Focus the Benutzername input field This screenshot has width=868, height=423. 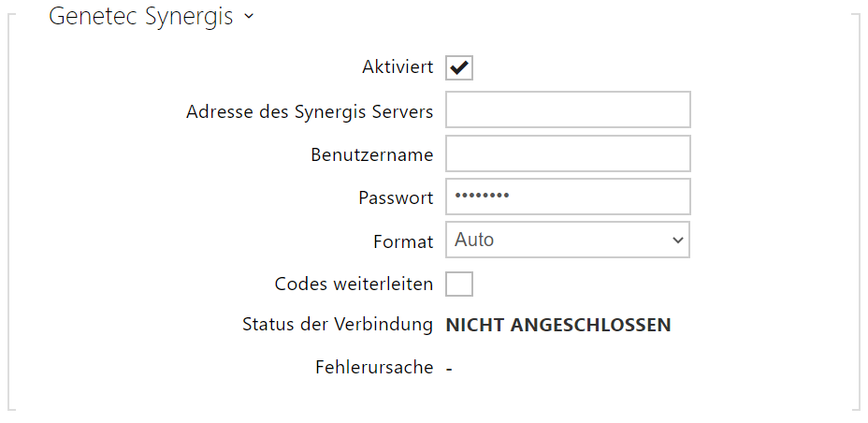[x=568, y=153]
